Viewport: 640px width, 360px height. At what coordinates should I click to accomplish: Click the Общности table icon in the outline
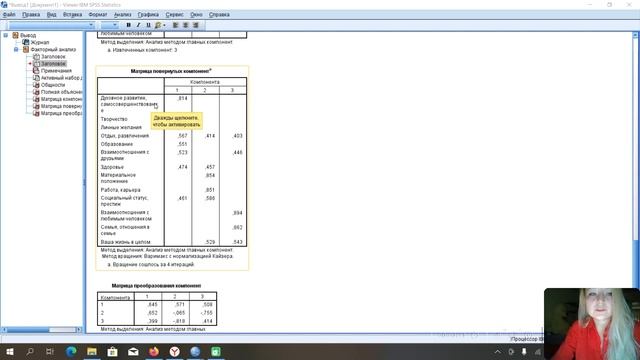[36, 85]
